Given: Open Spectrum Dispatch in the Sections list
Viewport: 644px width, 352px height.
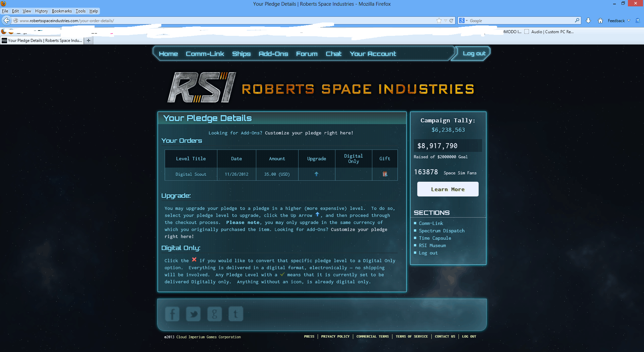Looking at the screenshot, I should tap(442, 231).
